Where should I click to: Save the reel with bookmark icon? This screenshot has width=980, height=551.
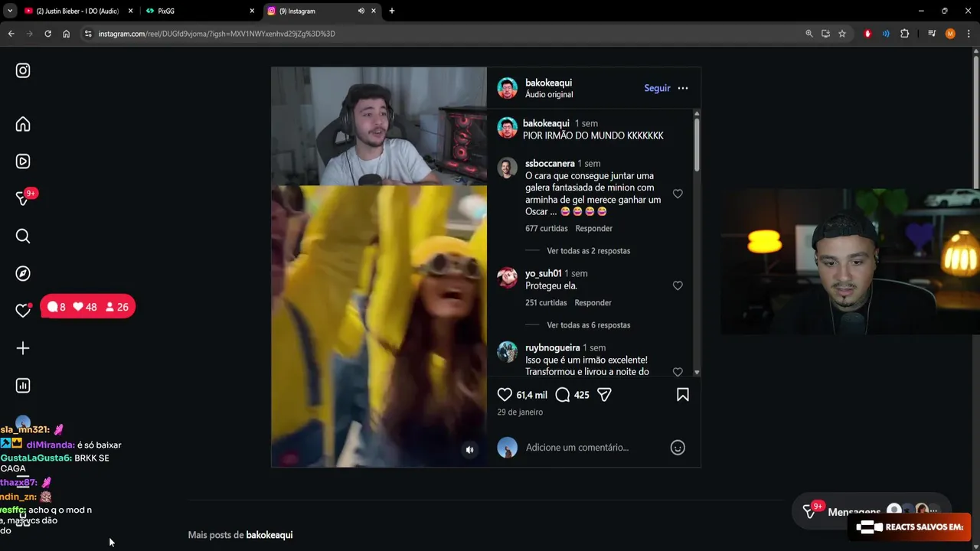[x=683, y=395]
